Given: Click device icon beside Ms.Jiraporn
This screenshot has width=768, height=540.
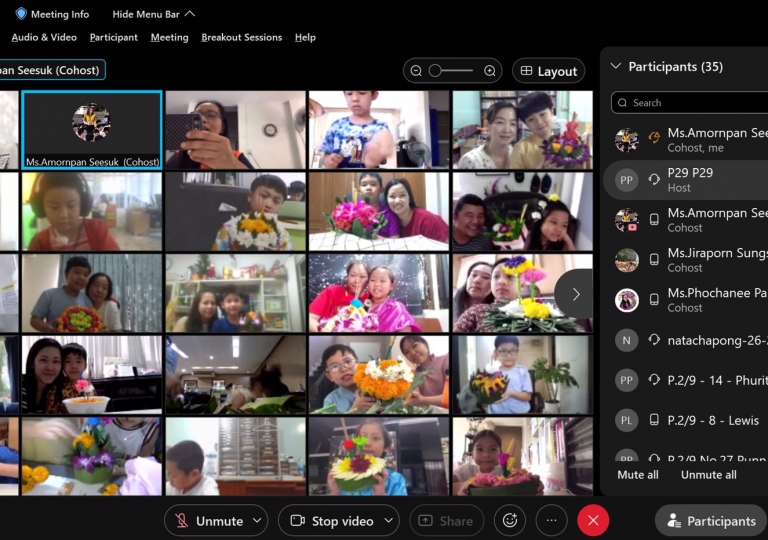Looking at the screenshot, I should tap(654, 260).
